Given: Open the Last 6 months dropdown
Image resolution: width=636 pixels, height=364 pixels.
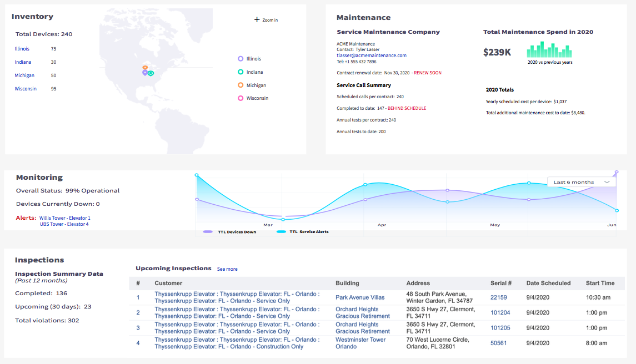Looking at the screenshot, I should pyautogui.click(x=581, y=182).
